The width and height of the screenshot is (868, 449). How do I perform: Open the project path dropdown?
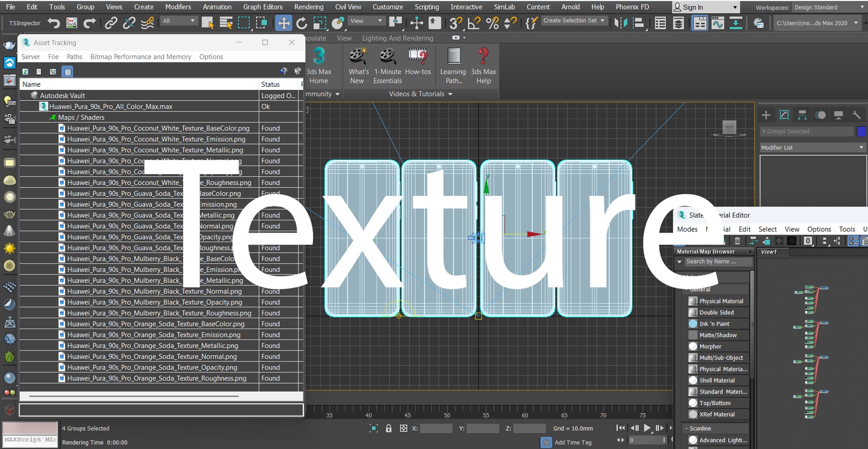817,23
